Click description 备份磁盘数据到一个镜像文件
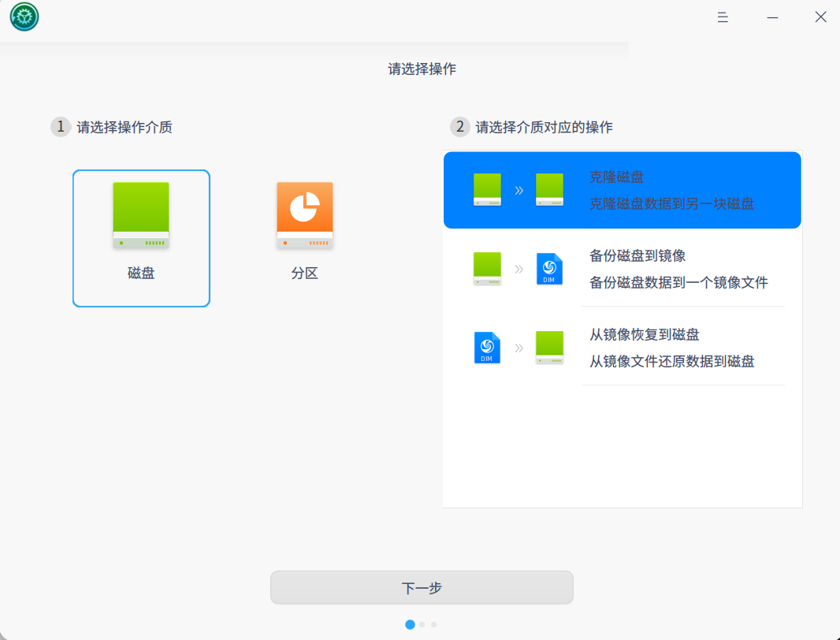This screenshot has height=640, width=840. point(678,282)
